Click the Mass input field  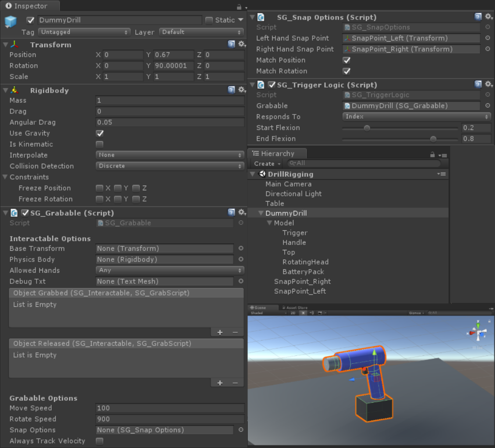170,100
